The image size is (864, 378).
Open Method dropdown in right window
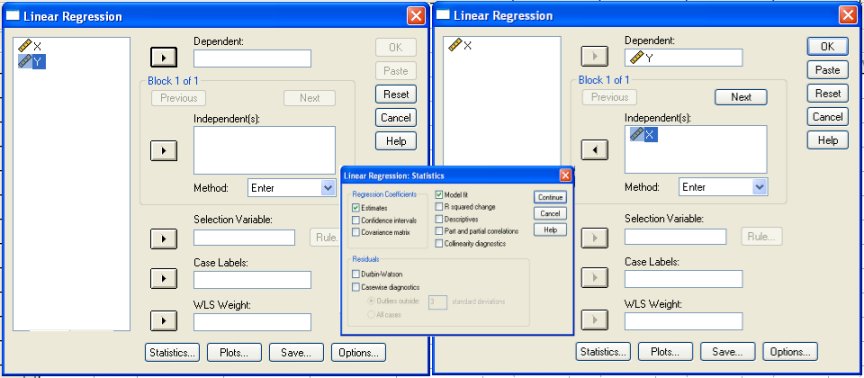point(760,187)
